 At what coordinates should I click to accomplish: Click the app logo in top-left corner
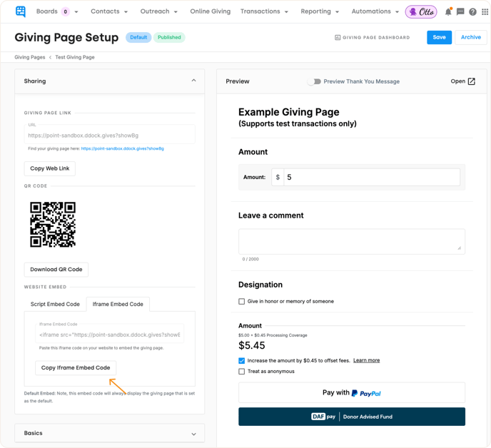tap(20, 11)
